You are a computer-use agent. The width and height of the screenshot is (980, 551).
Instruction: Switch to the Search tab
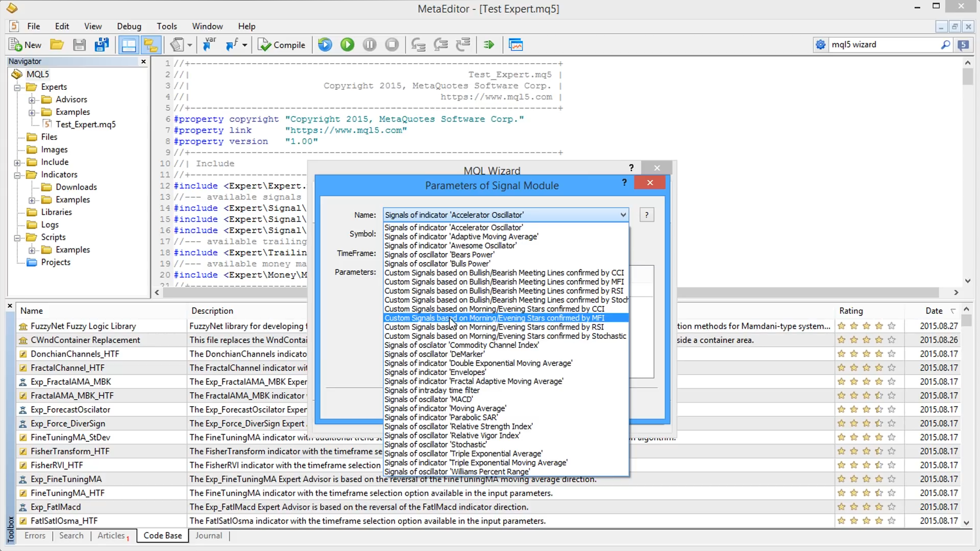[71, 536]
